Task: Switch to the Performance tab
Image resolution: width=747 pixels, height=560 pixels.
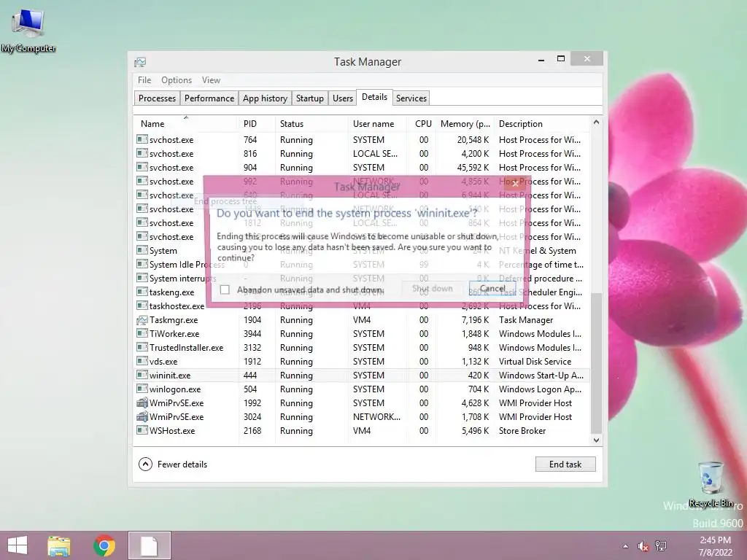Action: tap(209, 98)
